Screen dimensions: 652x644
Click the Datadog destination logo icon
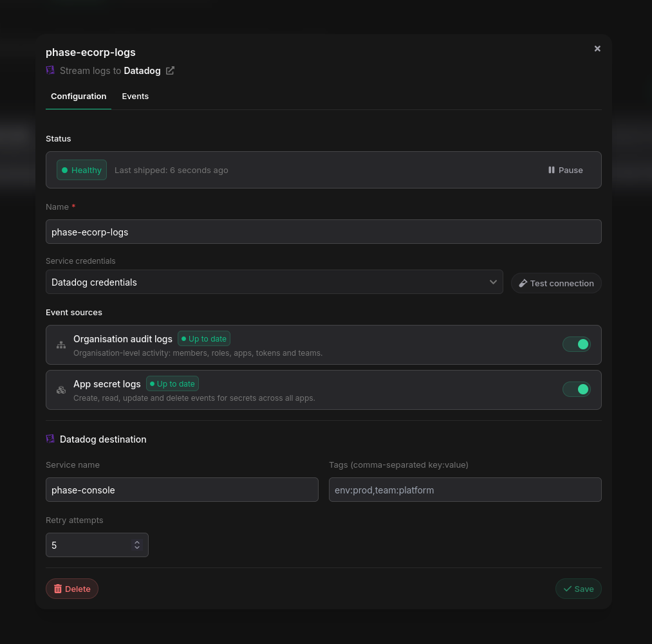click(x=50, y=439)
